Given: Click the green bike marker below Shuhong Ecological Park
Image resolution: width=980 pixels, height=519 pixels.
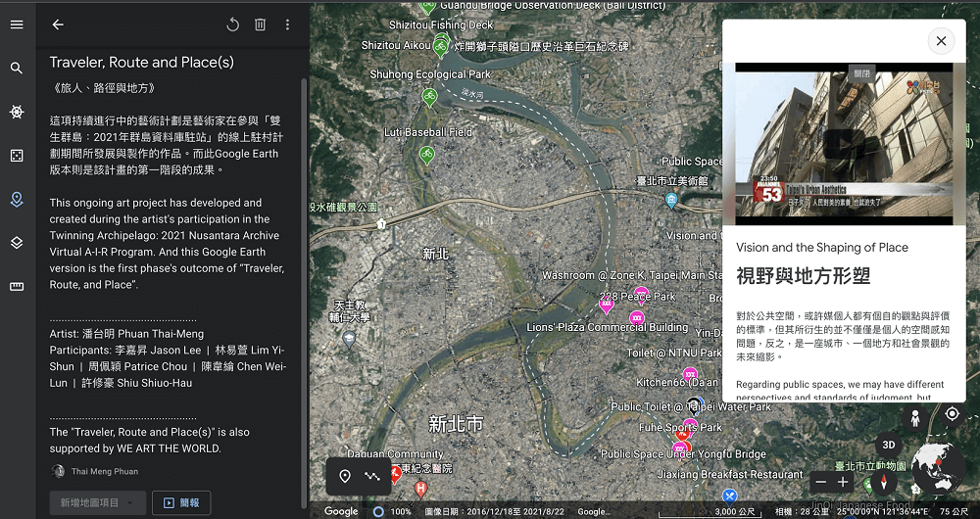Looking at the screenshot, I should (429, 97).
